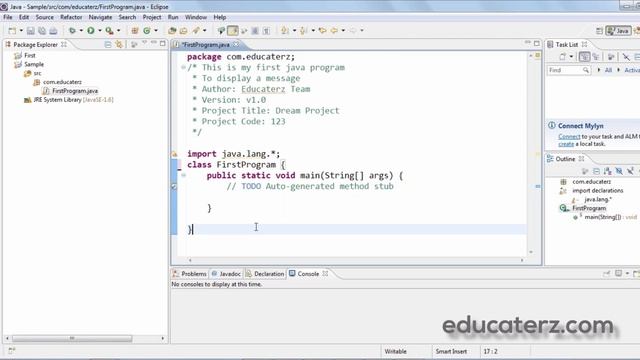Viewport: 640px width, 360px height.
Task: Open the Window menu
Action: [196, 17]
